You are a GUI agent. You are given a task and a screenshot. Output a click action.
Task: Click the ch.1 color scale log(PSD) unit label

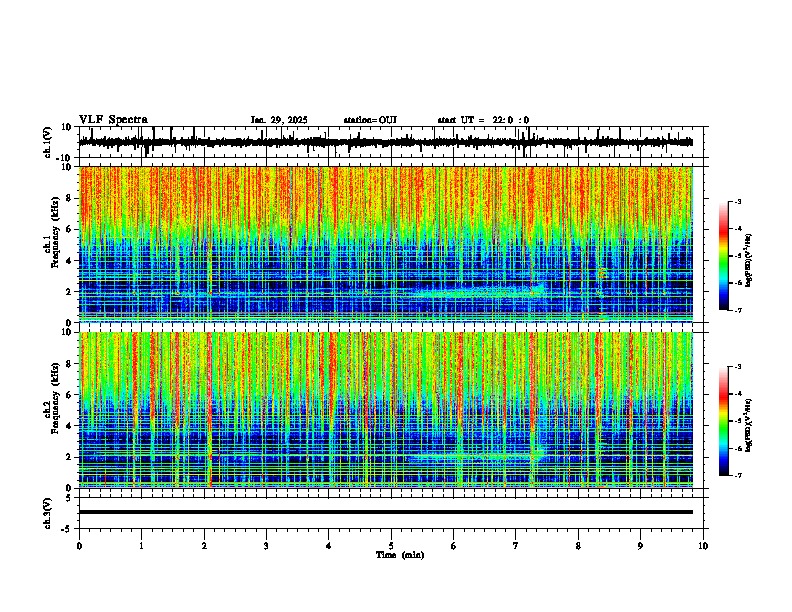[x=749, y=260]
